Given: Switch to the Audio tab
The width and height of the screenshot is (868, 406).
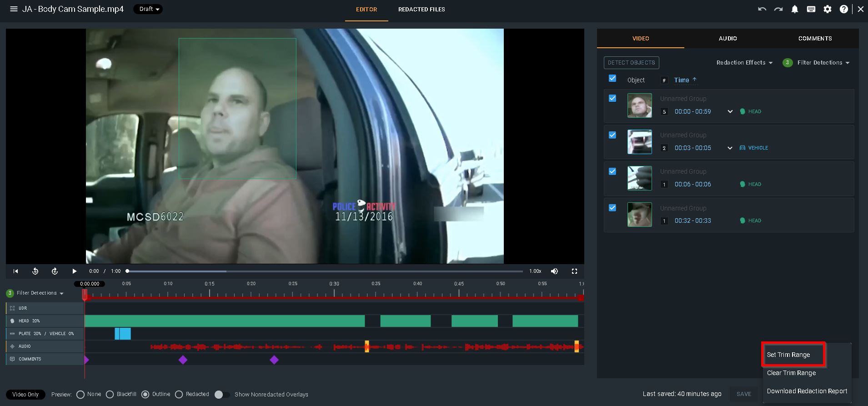Looking at the screenshot, I should (x=728, y=39).
